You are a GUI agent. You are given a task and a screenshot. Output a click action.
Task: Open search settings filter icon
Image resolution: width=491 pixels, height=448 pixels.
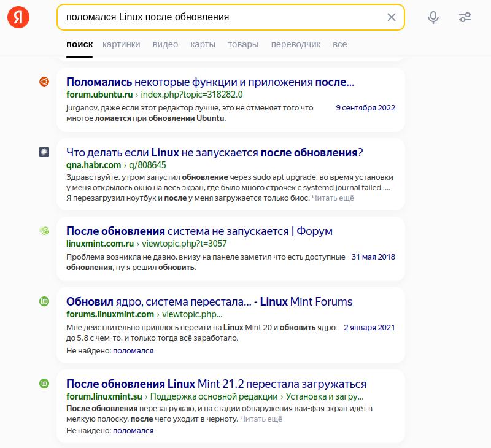[x=465, y=17]
